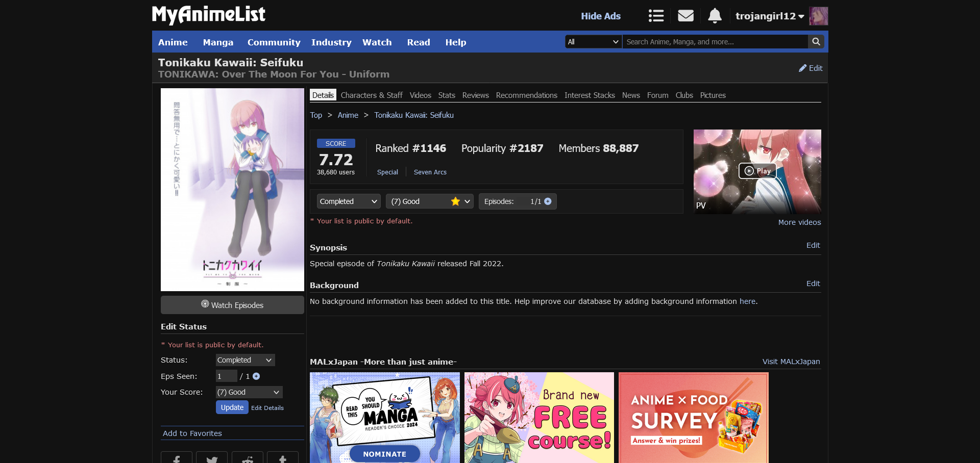Click Add to Favorites
Screen dimensions: 980x463
pyautogui.click(x=192, y=433)
